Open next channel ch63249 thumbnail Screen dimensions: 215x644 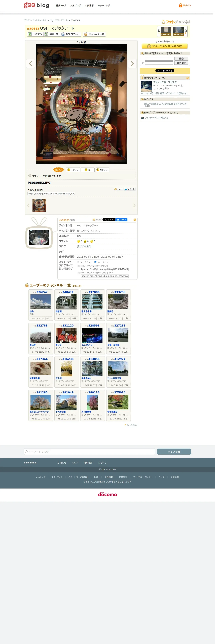pos(178,31)
